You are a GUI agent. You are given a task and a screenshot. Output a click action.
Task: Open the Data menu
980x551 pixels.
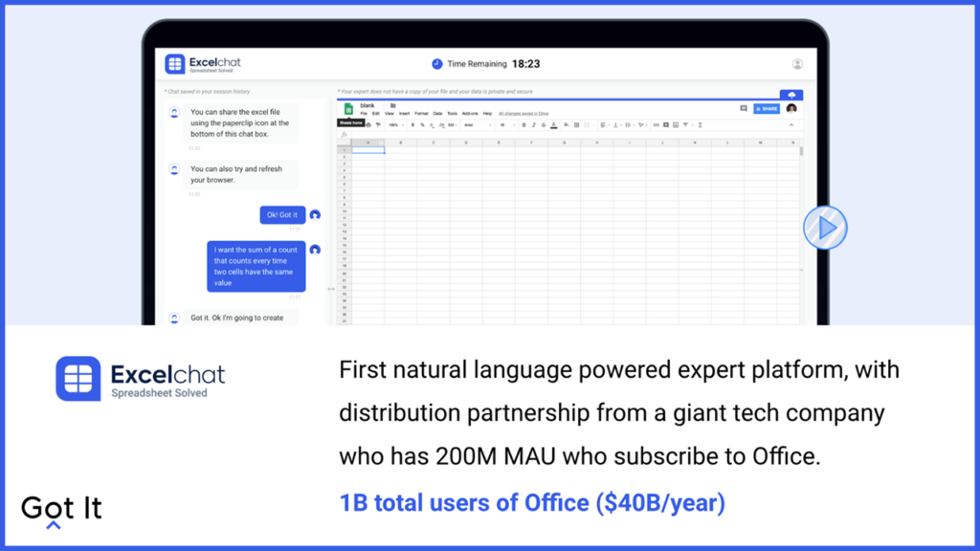click(x=437, y=114)
